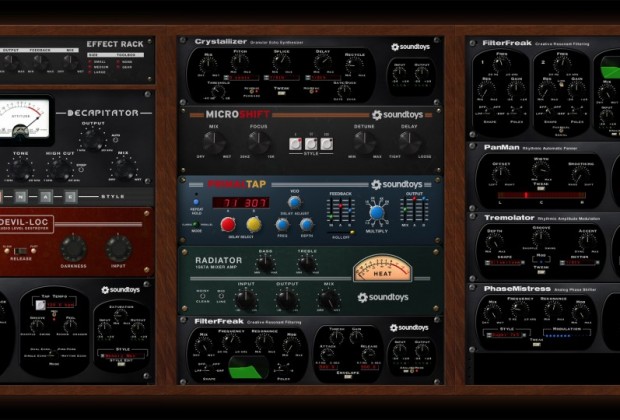Viewport: 620px width, 420px height.
Task: Click the Style Edit button in bottom-left plugin
Action: [x=121, y=364]
